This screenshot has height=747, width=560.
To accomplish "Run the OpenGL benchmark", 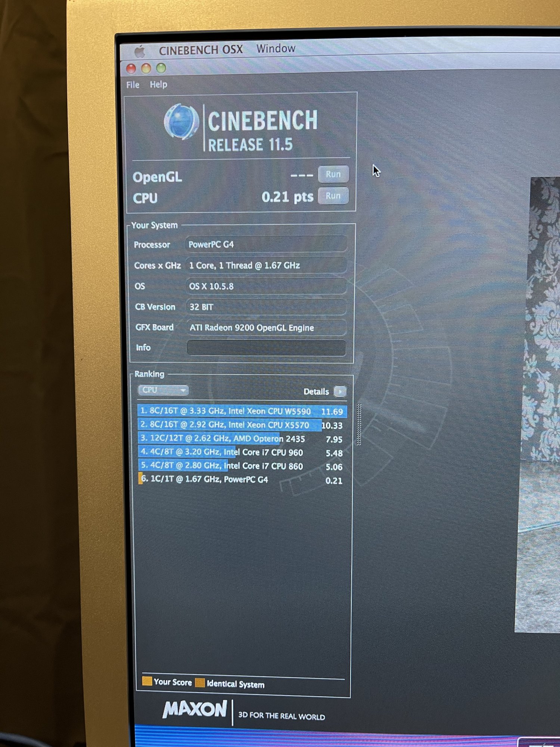I will tap(333, 174).
